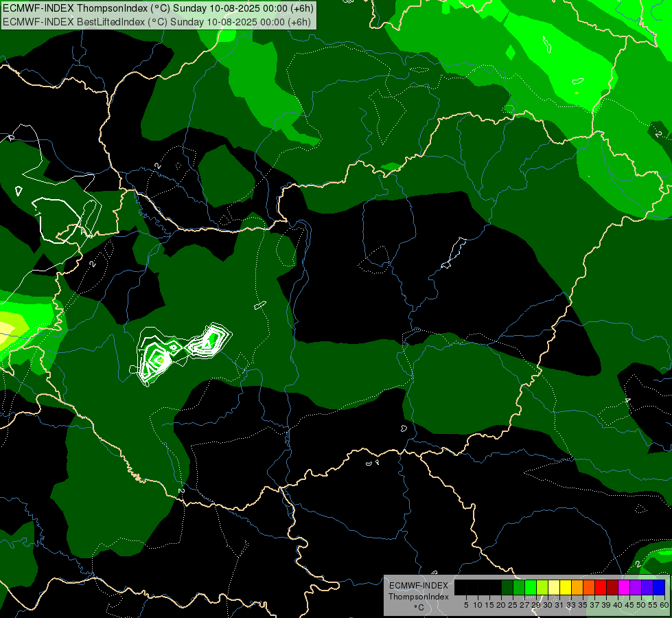Select the bright green 27–29 legend swatch
The image size is (672, 618).
click(x=531, y=587)
